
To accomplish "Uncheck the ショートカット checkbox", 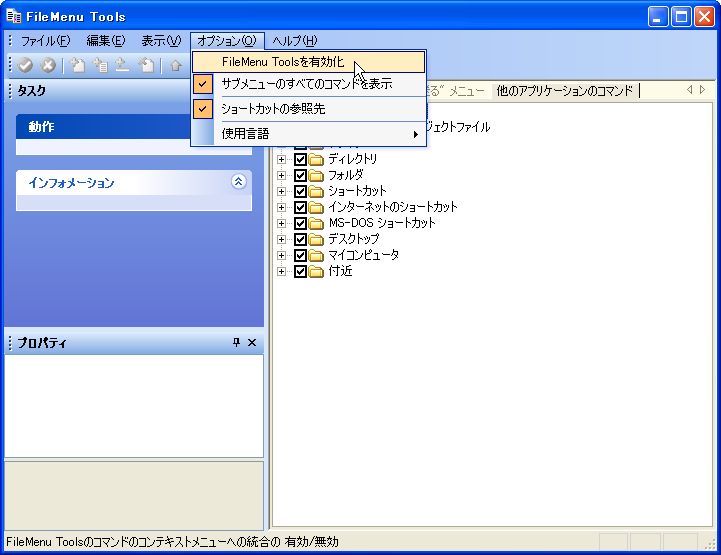I will 300,192.
